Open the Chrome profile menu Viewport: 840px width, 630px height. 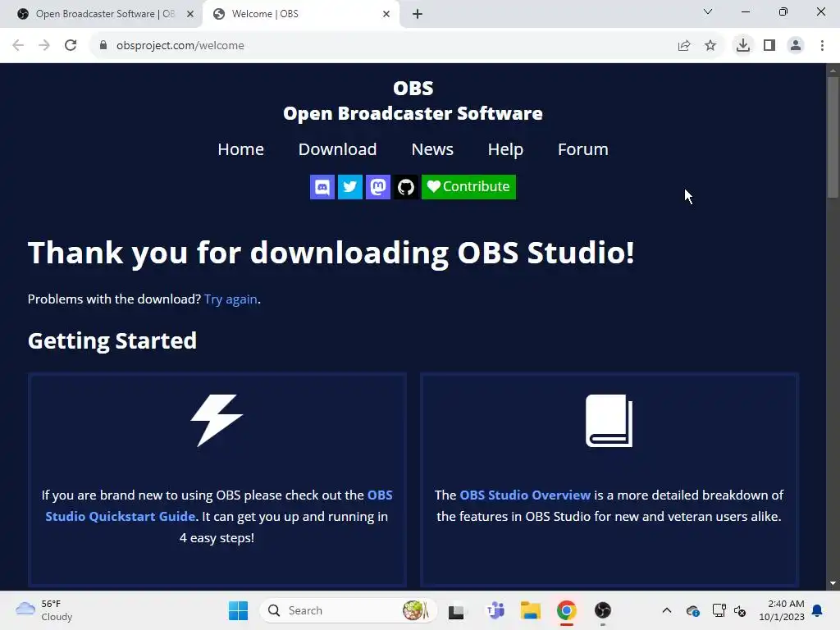[x=796, y=46]
